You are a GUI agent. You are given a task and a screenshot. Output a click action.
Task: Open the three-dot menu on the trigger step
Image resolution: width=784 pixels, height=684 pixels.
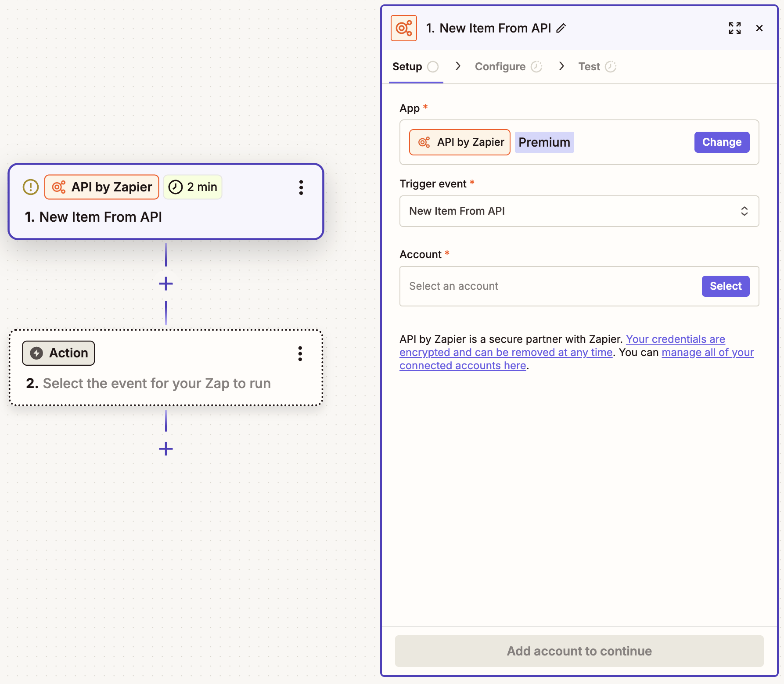[301, 187]
